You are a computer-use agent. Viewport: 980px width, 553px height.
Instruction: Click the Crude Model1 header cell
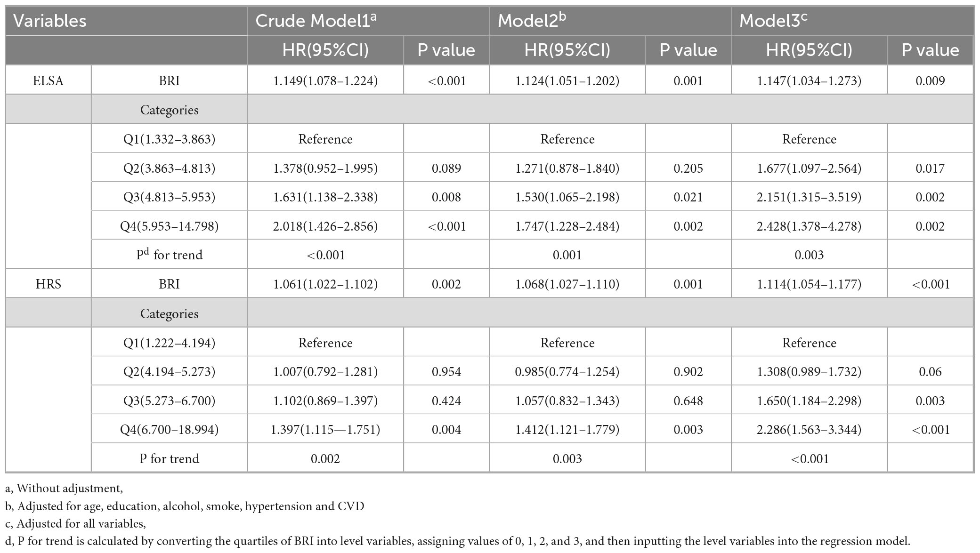click(x=316, y=21)
